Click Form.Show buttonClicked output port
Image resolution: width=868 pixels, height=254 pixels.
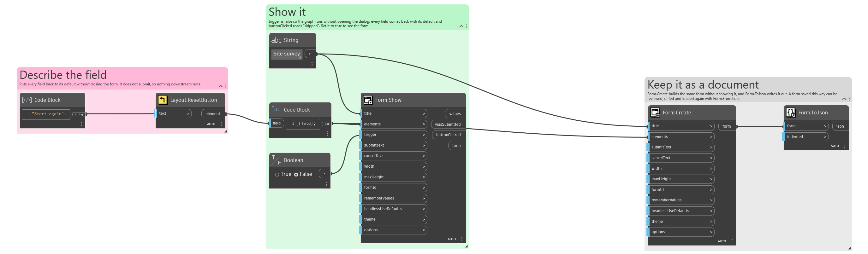pos(449,135)
